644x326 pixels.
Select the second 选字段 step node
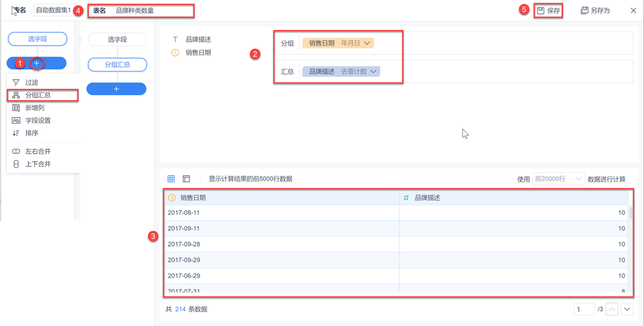pyautogui.click(x=117, y=39)
